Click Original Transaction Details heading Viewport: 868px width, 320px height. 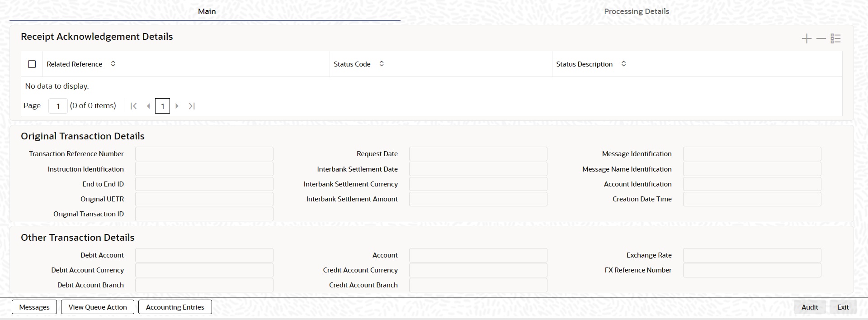click(83, 136)
